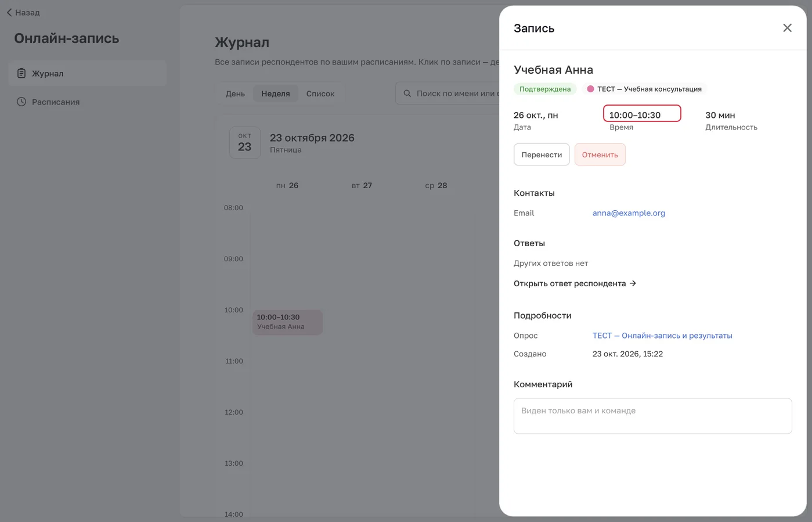Open Расписания in the sidebar
This screenshot has width=812, height=522.
coord(87,102)
